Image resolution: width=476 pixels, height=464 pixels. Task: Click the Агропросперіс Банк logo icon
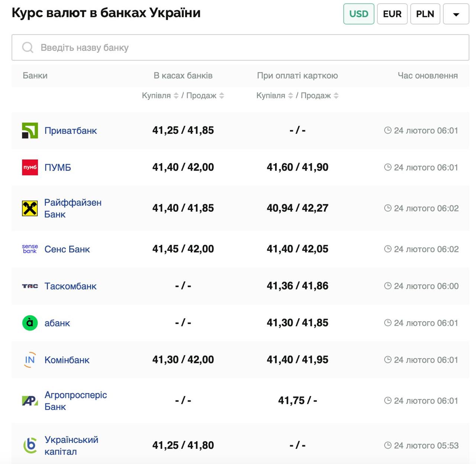[x=30, y=400]
